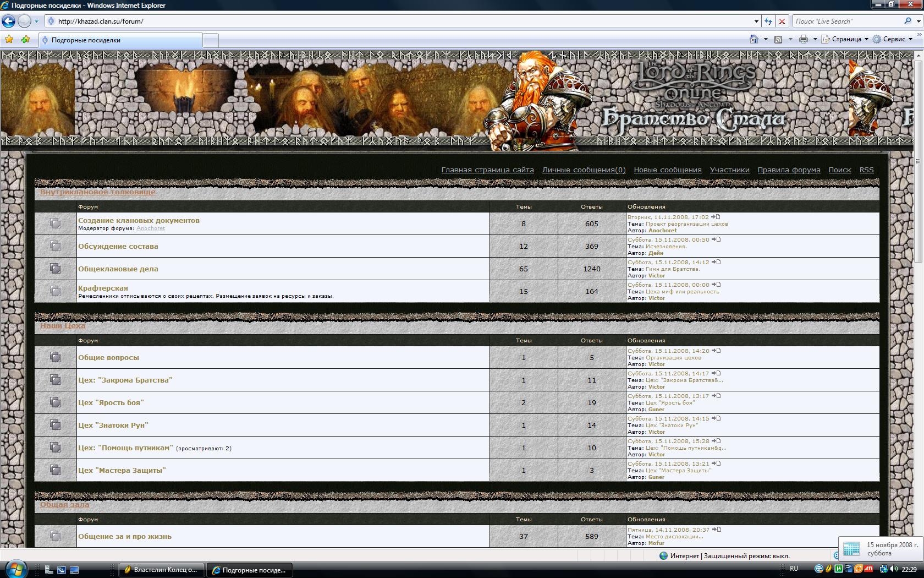Open the search provider dropdown arrow
Viewport: 924px width, 578px height.
coord(919,21)
